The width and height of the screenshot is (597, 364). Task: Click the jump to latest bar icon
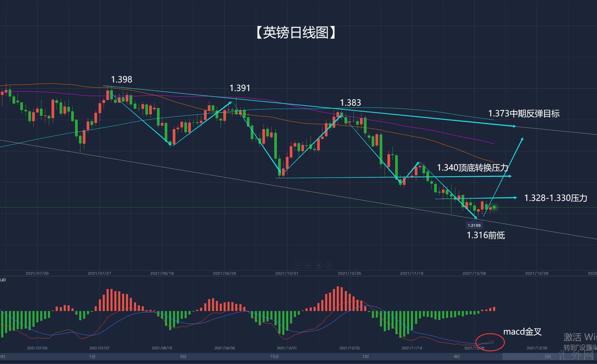click(x=319, y=265)
